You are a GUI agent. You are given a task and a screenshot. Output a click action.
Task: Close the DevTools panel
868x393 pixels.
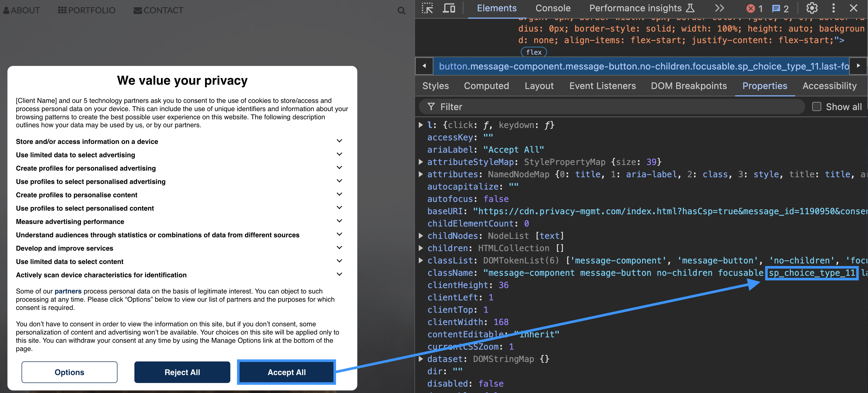[x=853, y=8]
